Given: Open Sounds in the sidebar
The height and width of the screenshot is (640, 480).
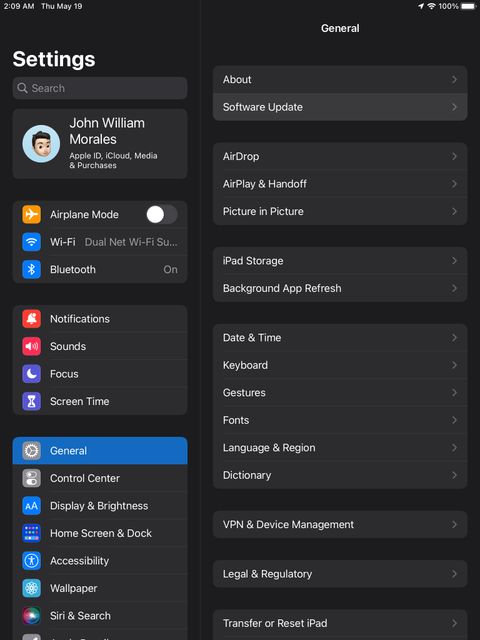Looking at the screenshot, I should click(x=100, y=346).
